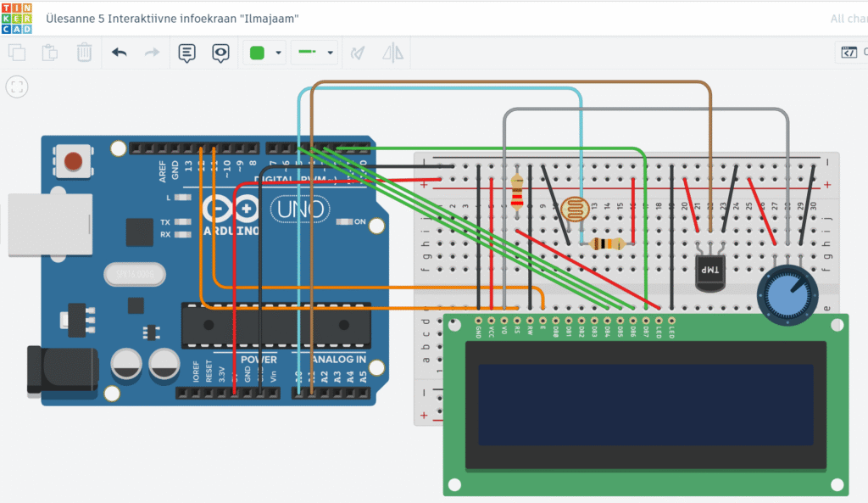The height and width of the screenshot is (503, 868).
Task: Expand the wire color dropdown arrow
Action: click(278, 53)
